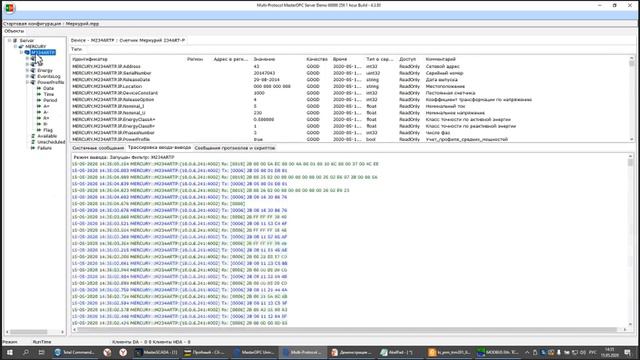Select MERCURY.M234ARTP.IP.DeviceConstant row

350,93
